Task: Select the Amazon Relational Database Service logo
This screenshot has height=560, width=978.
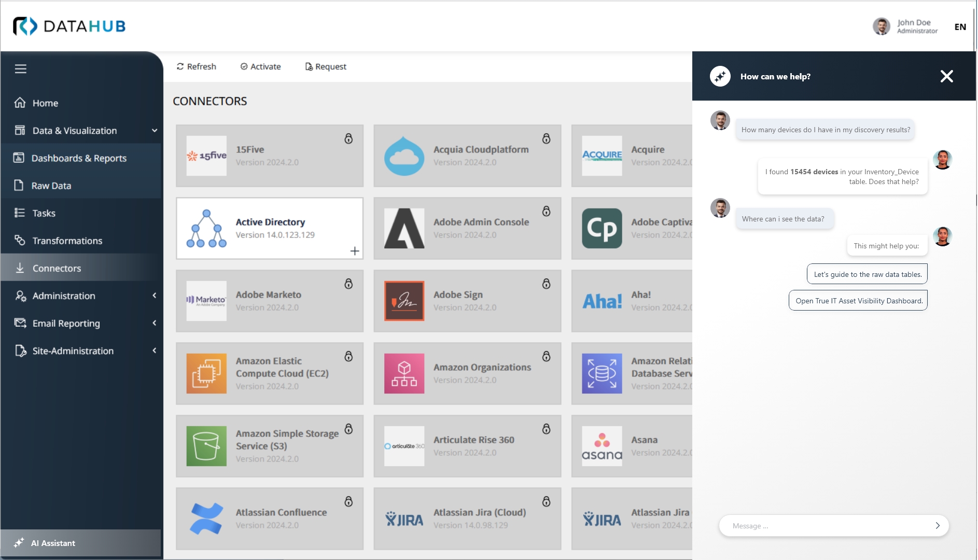Action: point(602,373)
